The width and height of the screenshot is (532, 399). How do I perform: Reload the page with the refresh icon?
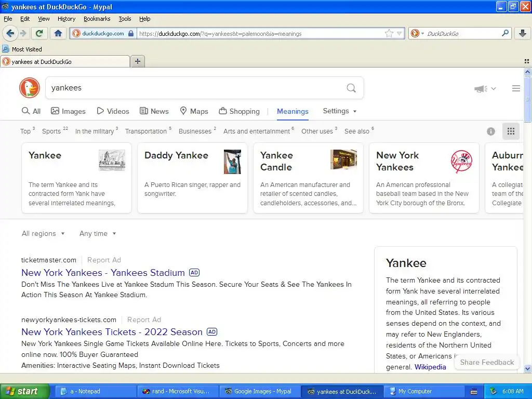pos(39,33)
